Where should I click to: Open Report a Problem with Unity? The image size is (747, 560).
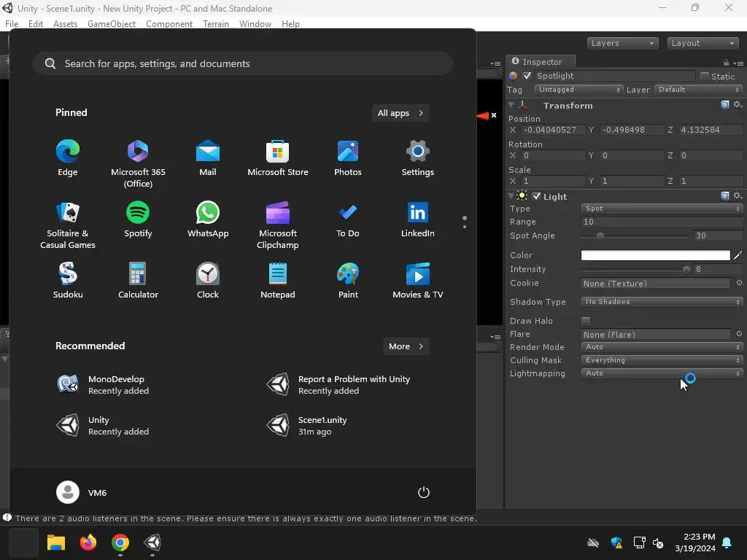[338, 385]
